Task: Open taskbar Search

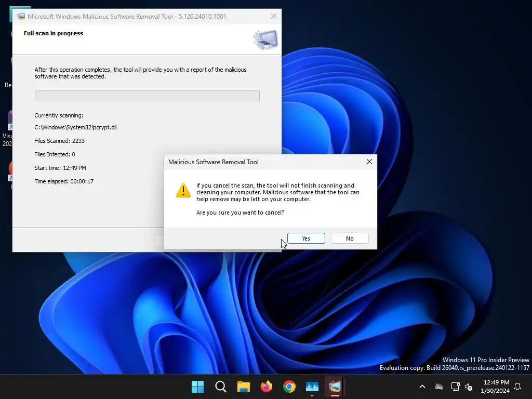Action: tap(220, 387)
